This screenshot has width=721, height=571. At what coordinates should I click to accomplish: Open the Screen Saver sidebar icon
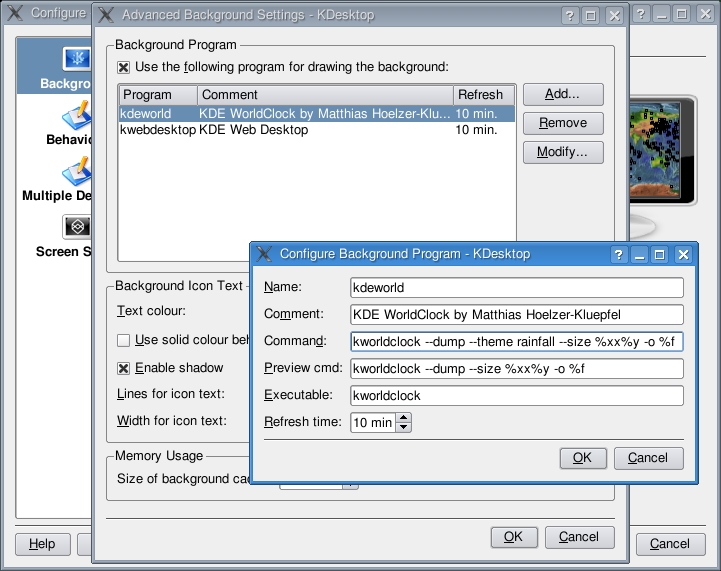pos(76,227)
